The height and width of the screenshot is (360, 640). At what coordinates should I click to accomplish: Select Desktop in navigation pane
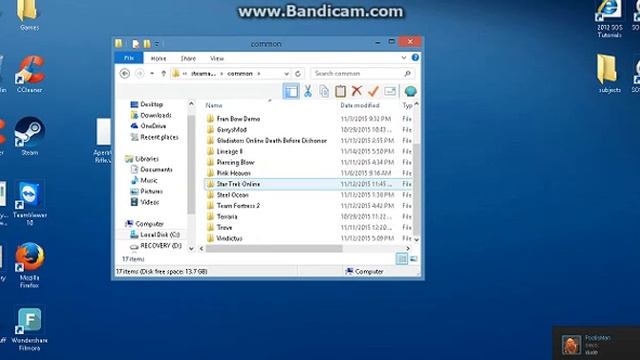pos(151,104)
